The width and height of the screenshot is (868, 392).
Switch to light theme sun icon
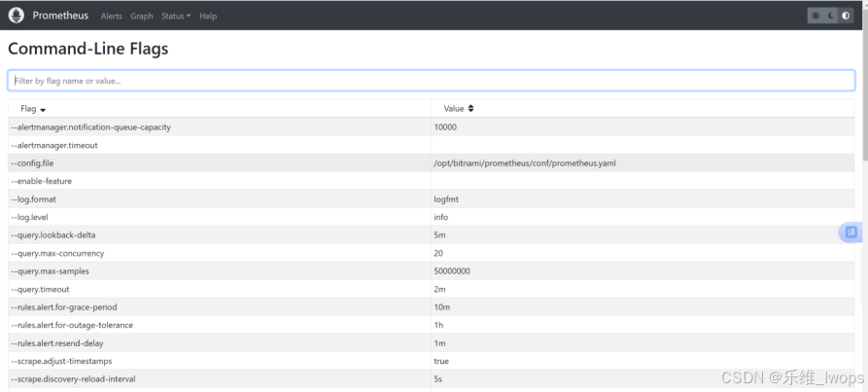(816, 17)
